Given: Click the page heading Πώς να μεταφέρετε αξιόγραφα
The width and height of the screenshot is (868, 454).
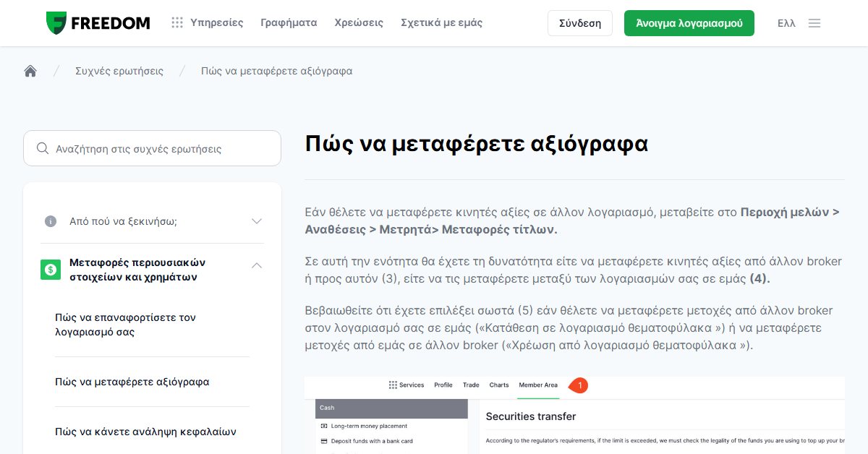Looking at the screenshot, I should point(477,143).
